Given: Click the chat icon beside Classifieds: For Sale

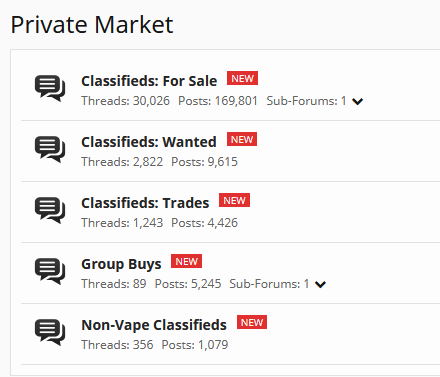Looking at the screenshot, I should click(50, 88).
